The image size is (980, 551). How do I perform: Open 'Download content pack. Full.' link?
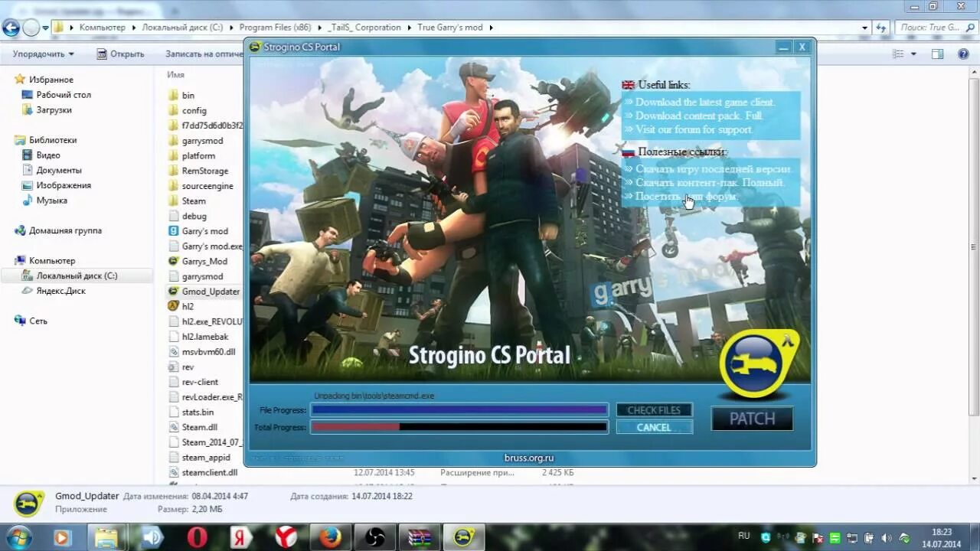pyautogui.click(x=699, y=116)
